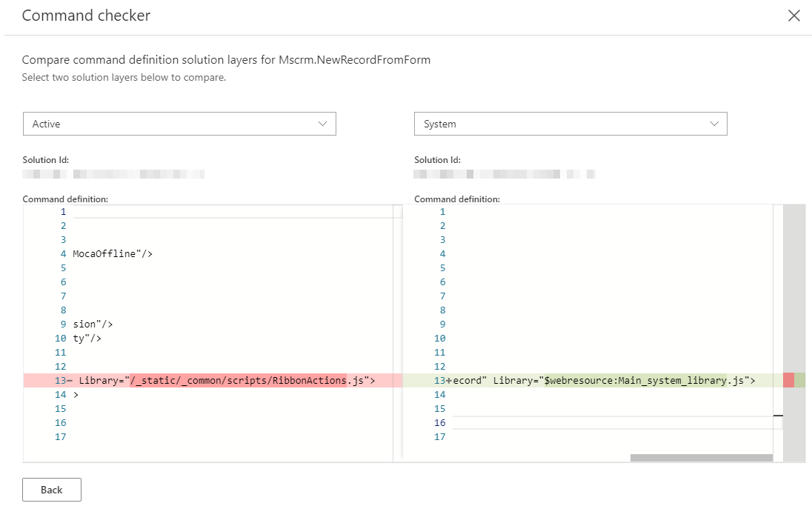This screenshot has width=812, height=506.
Task: Open the Active solution layer dropdown
Action: (179, 124)
